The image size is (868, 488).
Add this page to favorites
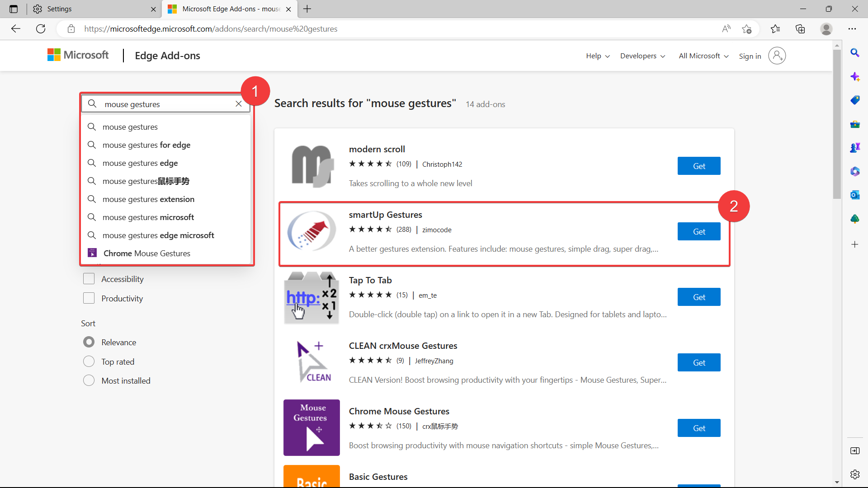747,29
